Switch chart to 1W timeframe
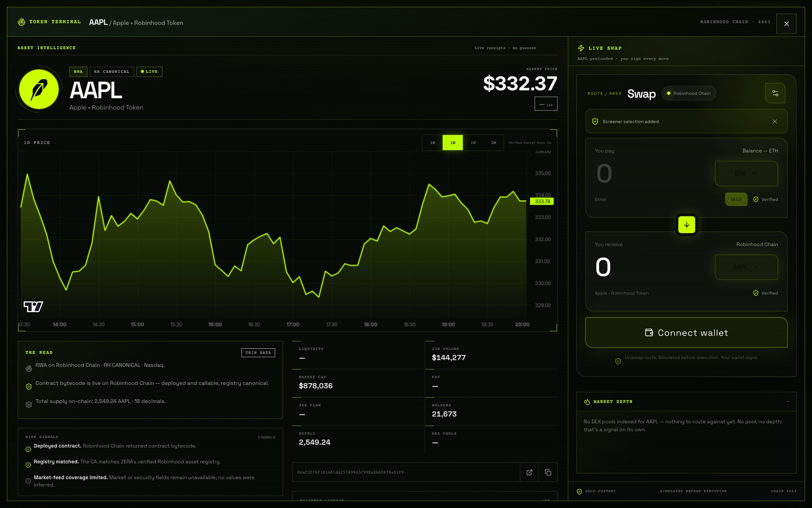Image resolution: width=812 pixels, height=508 pixels. point(473,143)
